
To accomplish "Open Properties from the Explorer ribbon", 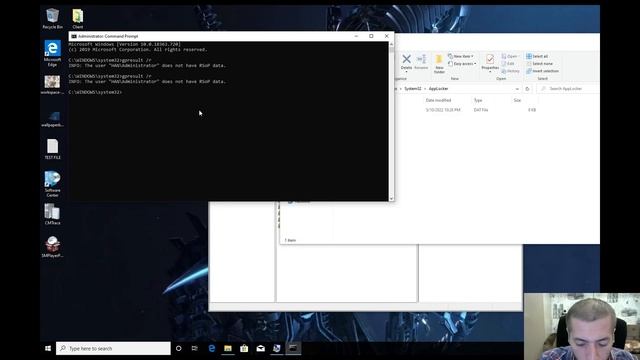I will (490, 63).
